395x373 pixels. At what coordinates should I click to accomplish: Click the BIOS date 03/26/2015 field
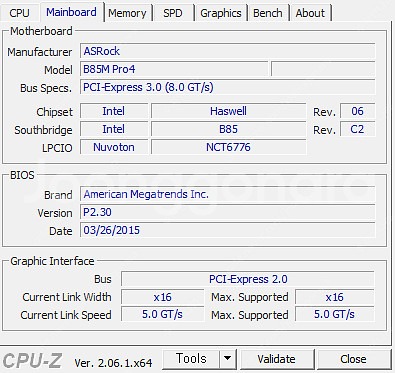click(x=227, y=230)
